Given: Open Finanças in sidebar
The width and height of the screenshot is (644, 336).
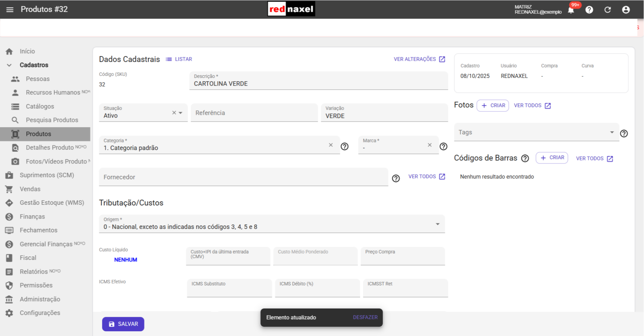Looking at the screenshot, I should (x=45, y=217).
